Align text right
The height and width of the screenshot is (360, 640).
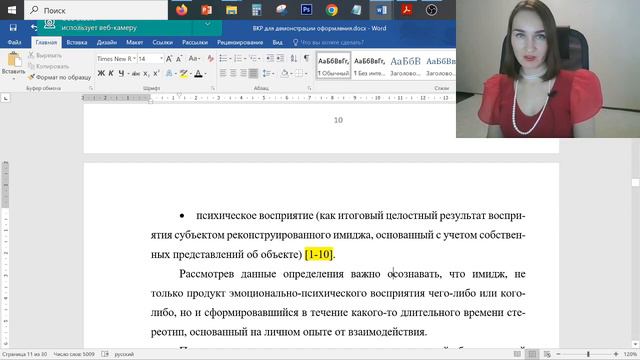243,73
